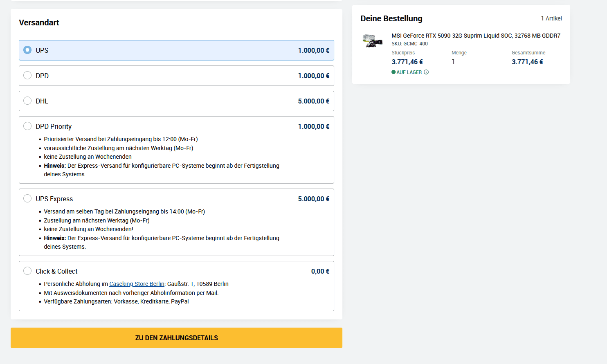Click the 1 Artikel count label
607x364 pixels.
coord(551,18)
